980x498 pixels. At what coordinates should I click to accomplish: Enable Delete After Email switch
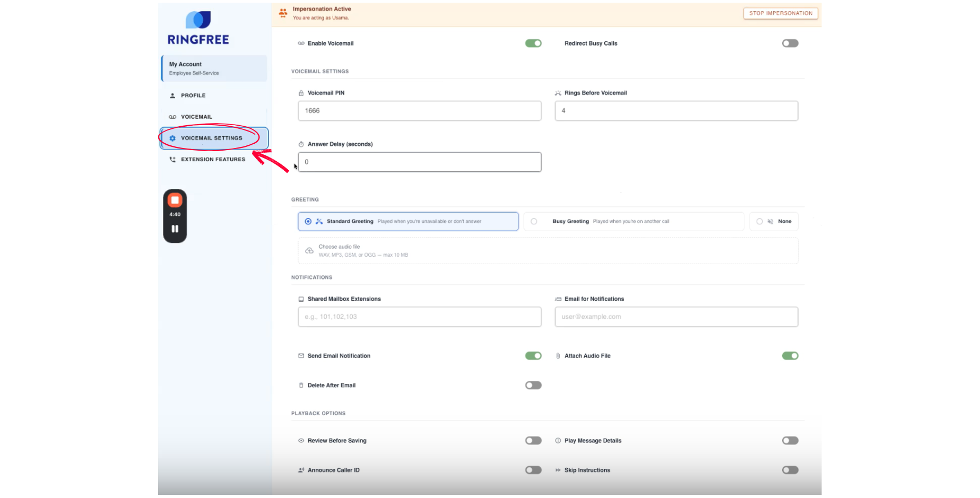pos(533,386)
